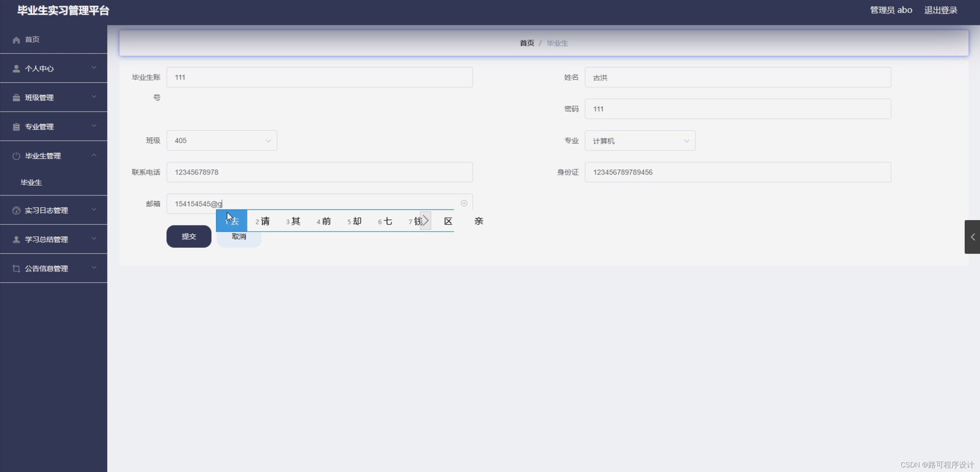Click the 毕业生管理 power icon

click(16, 156)
